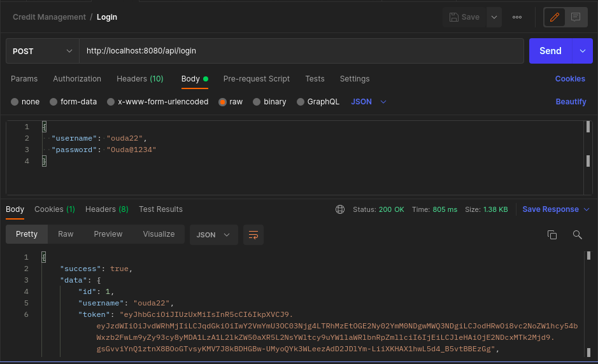Select the form-data body type
The height and width of the screenshot is (364, 598).
coord(53,102)
